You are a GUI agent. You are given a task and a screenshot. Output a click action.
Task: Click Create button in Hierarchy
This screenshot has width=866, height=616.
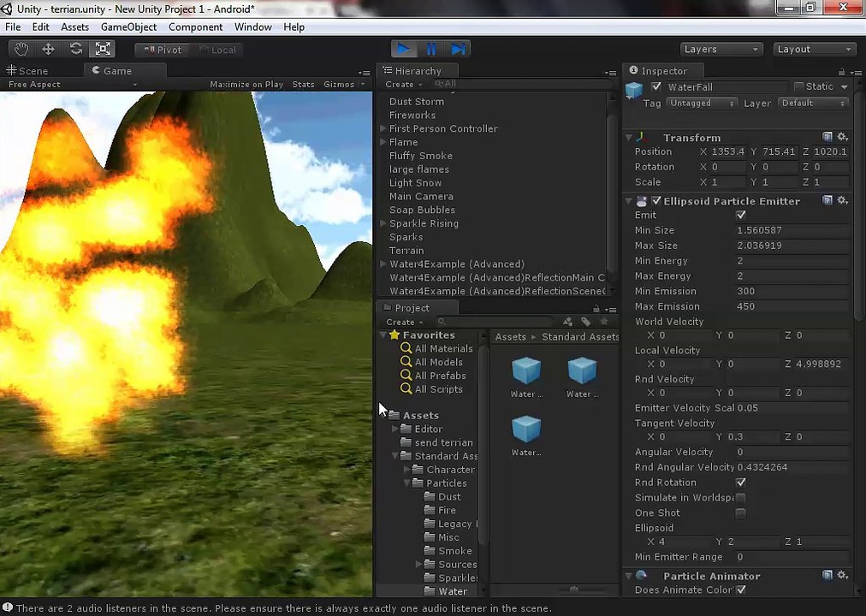[x=403, y=85]
